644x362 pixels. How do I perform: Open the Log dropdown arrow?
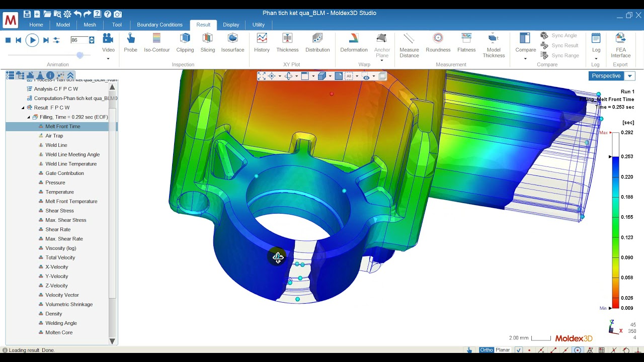[596, 59]
